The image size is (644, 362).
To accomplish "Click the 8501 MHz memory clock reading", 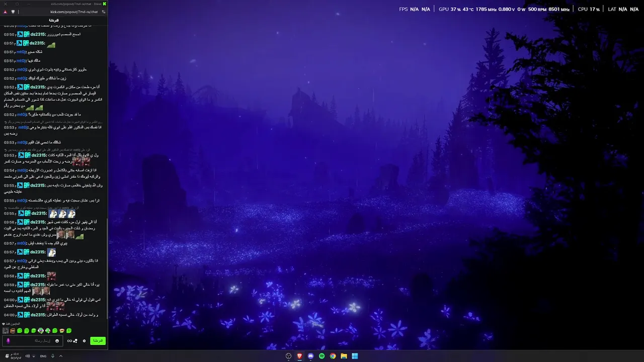I will [x=559, y=9].
